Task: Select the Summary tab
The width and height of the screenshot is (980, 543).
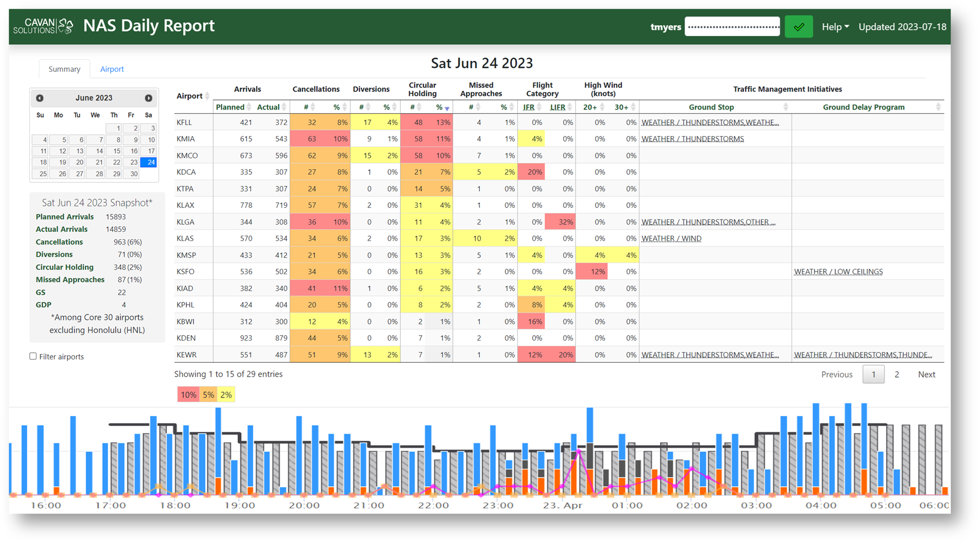Action: [64, 69]
